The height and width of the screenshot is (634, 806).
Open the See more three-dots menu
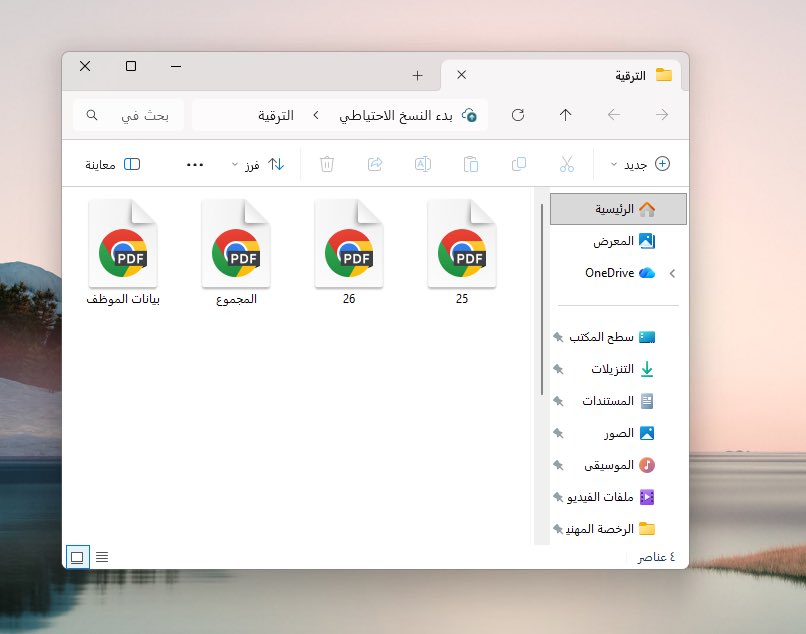click(x=195, y=165)
